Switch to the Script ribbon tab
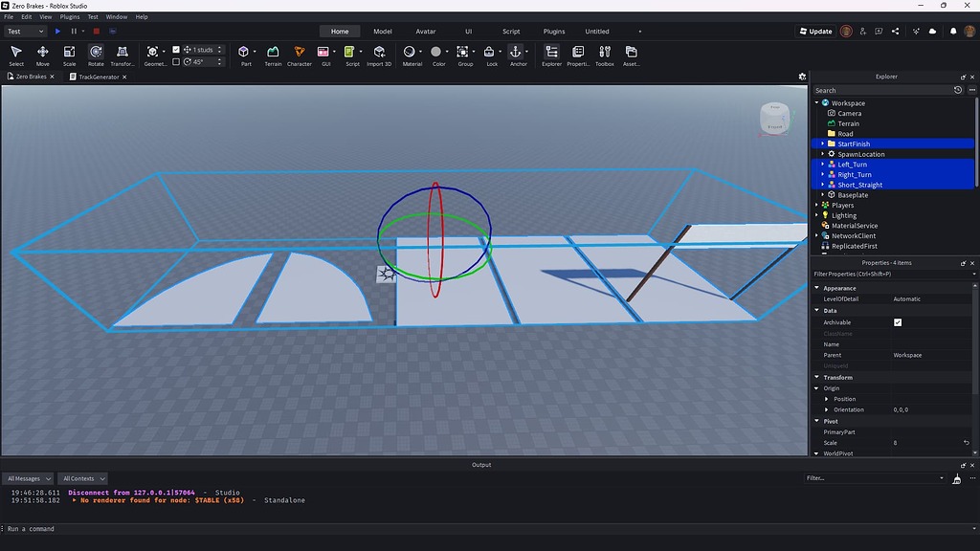This screenshot has width=980, height=551. pyautogui.click(x=511, y=32)
